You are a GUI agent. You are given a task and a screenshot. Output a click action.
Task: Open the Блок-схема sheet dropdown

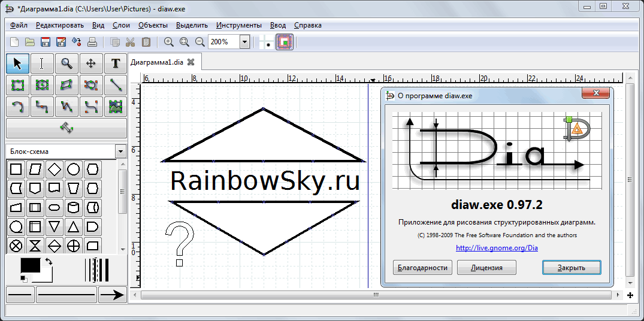tap(120, 152)
